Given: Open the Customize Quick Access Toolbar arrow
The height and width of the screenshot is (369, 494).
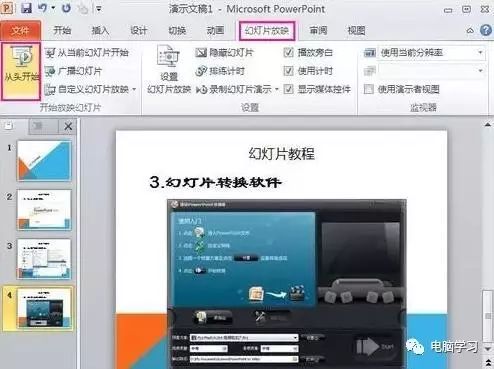Looking at the screenshot, I should tap(99, 8).
